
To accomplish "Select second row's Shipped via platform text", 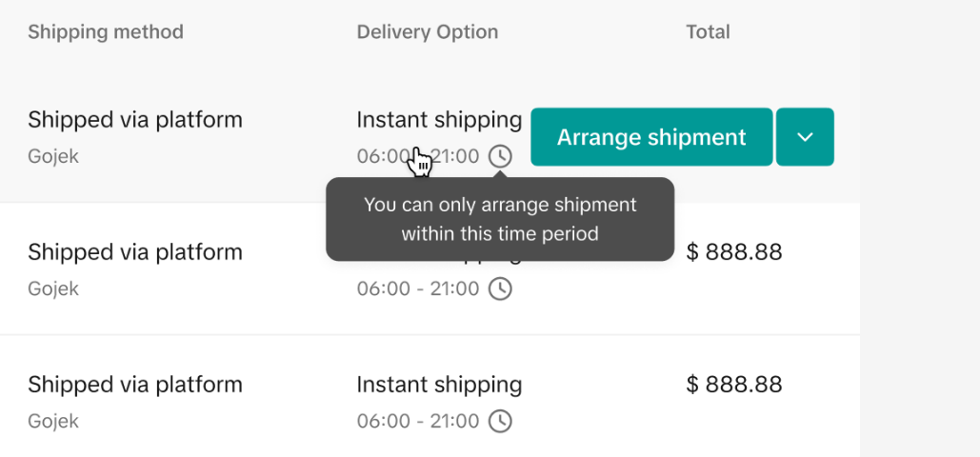I will [x=135, y=252].
